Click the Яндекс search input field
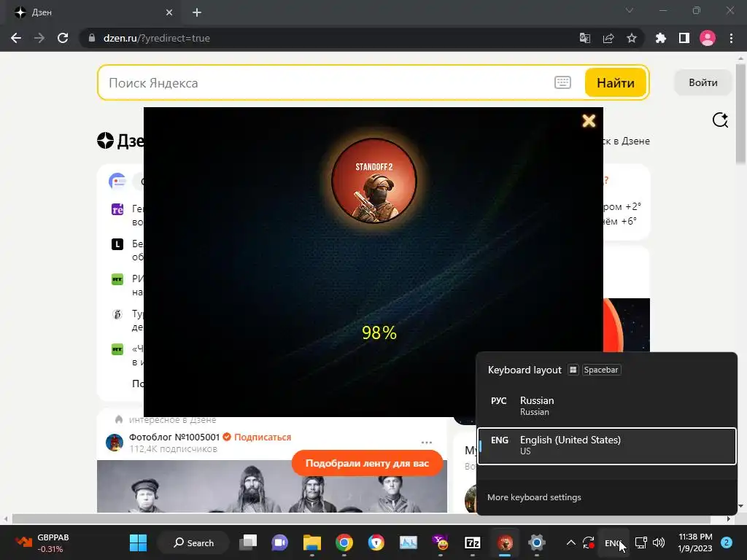Image resolution: width=747 pixels, height=560 pixels. pyautogui.click(x=329, y=83)
